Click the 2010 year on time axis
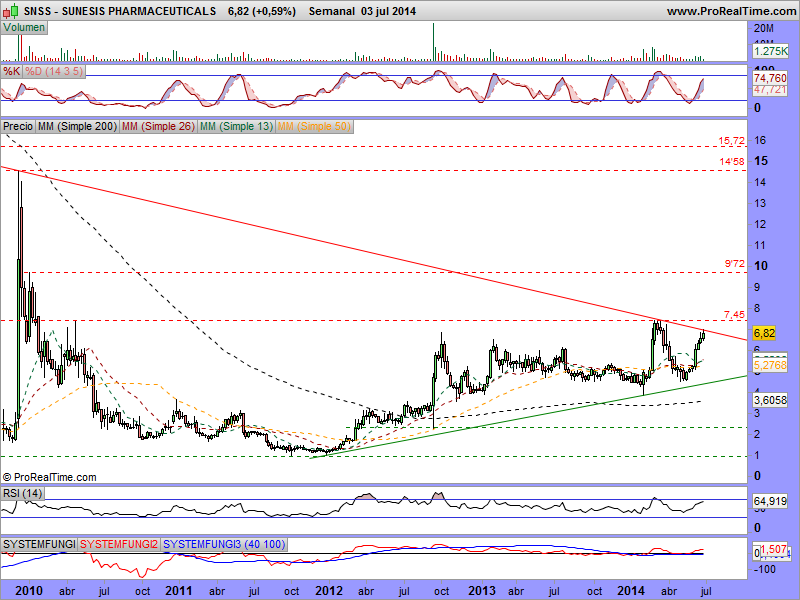 (x=29, y=591)
